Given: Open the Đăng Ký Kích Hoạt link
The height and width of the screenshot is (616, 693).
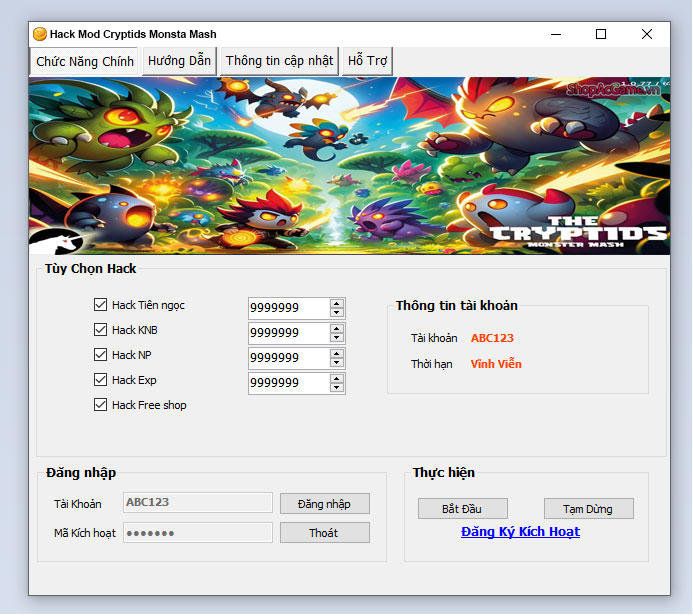Looking at the screenshot, I should click(520, 532).
